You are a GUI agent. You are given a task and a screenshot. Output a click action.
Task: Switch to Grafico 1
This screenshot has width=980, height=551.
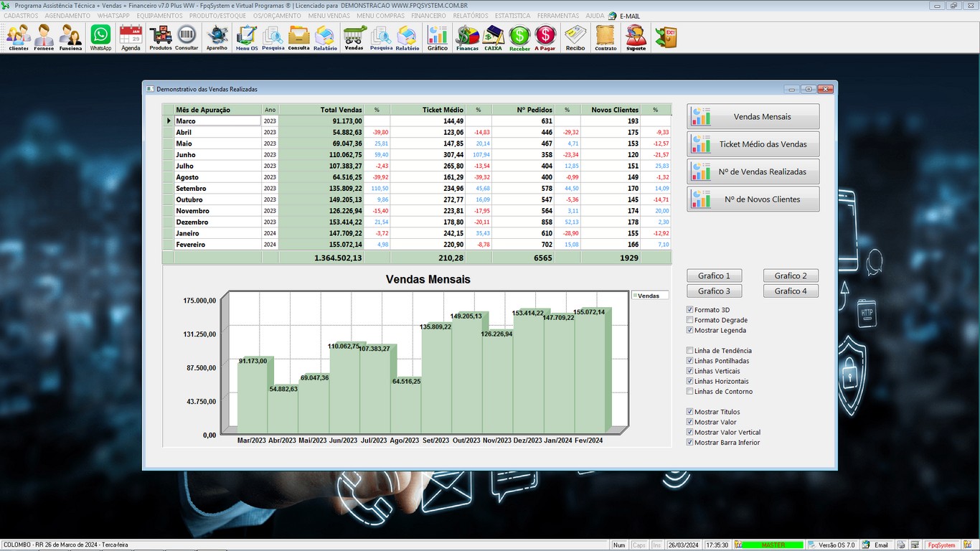pos(714,275)
